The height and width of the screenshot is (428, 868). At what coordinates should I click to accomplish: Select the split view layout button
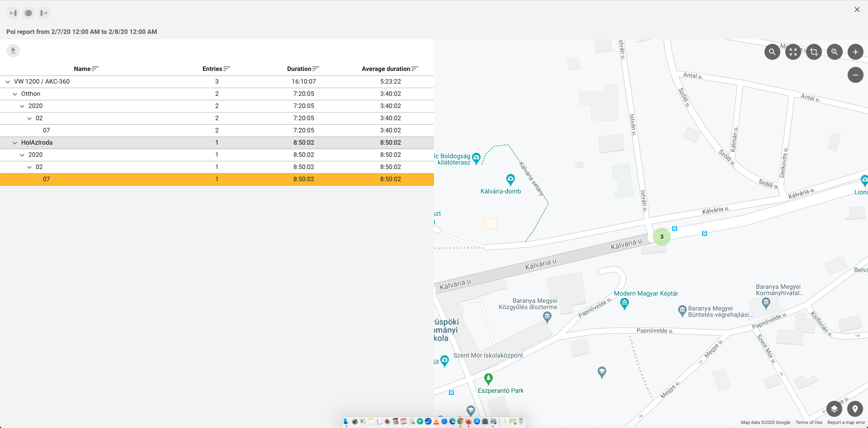(28, 13)
